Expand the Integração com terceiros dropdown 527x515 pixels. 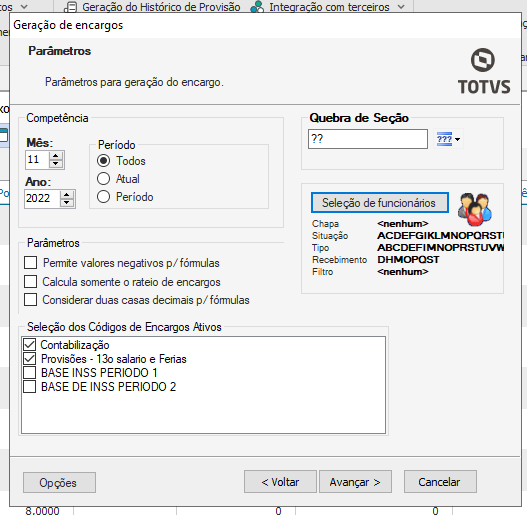tap(401, 7)
